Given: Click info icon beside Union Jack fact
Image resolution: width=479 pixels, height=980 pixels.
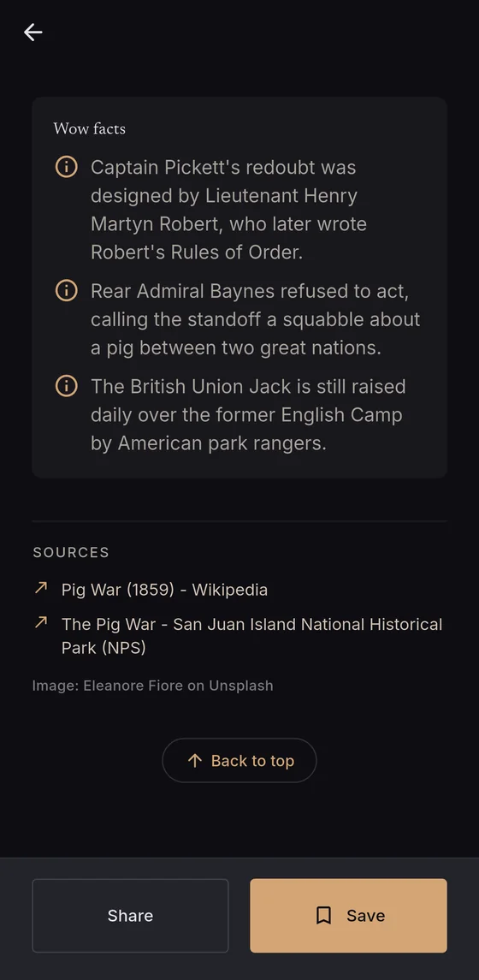Looking at the screenshot, I should pyautogui.click(x=66, y=386).
